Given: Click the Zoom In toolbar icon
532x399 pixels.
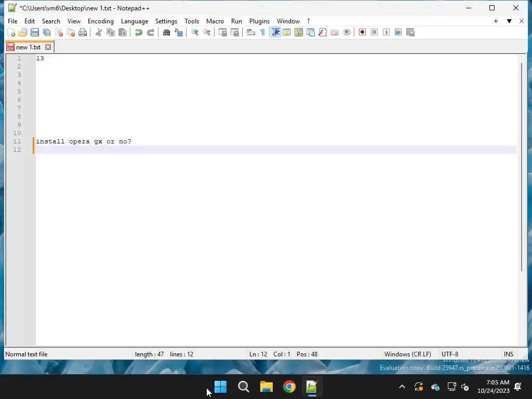Looking at the screenshot, I should [x=195, y=32].
